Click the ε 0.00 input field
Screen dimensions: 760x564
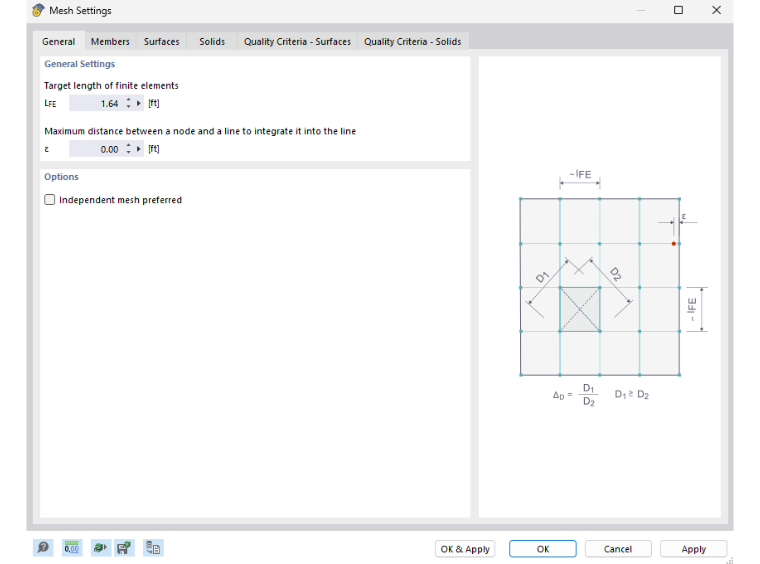coord(97,149)
